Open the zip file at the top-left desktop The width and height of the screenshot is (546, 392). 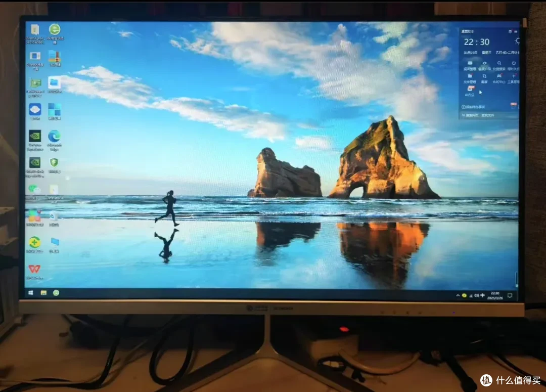pyautogui.click(x=35, y=34)
